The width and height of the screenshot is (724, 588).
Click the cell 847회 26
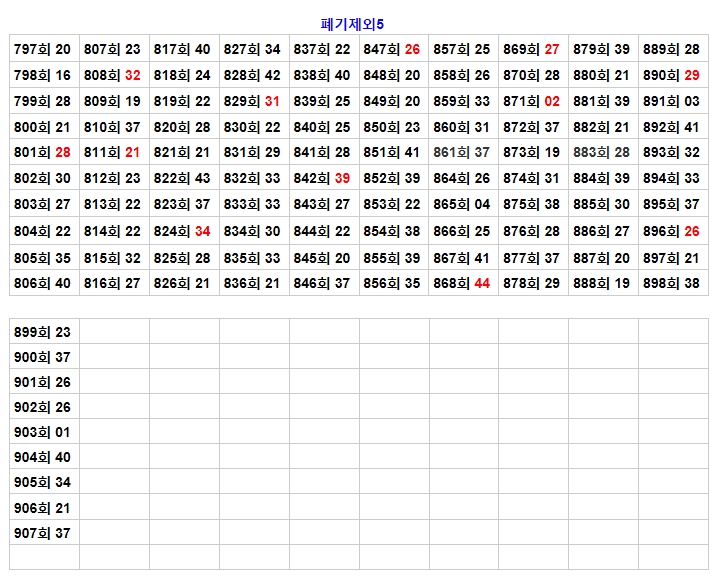click(392, 49)
